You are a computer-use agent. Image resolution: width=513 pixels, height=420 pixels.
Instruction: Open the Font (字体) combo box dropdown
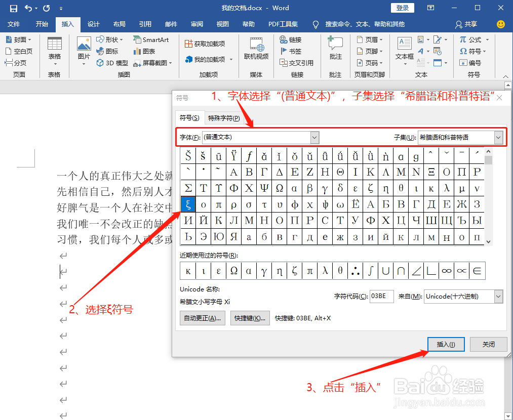314,138
